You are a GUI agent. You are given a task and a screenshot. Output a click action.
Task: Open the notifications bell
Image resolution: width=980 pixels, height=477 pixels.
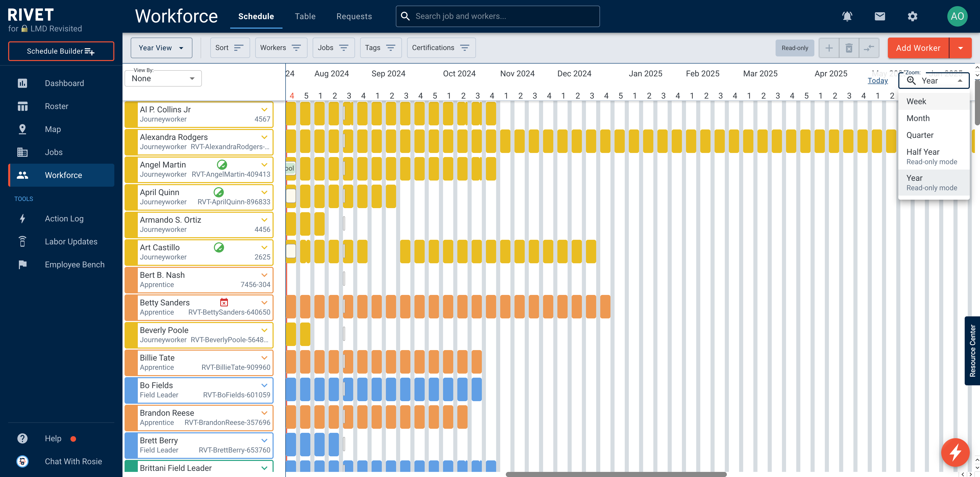pos(847,16)
